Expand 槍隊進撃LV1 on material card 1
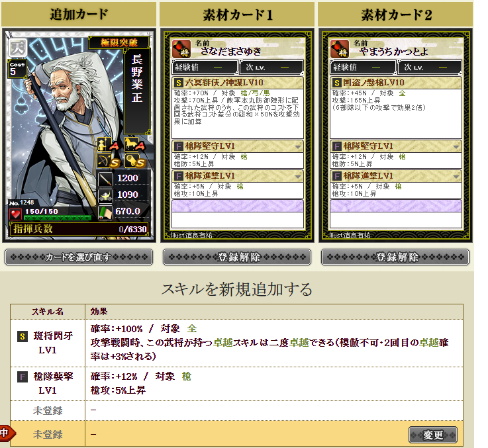 point(298,177)
